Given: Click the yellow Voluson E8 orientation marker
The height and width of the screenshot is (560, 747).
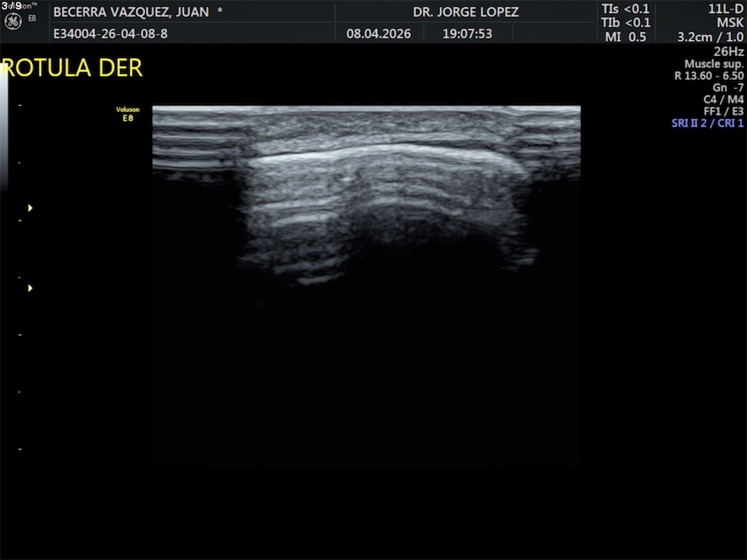Looking at the screenshot, I should click(128, 114).
